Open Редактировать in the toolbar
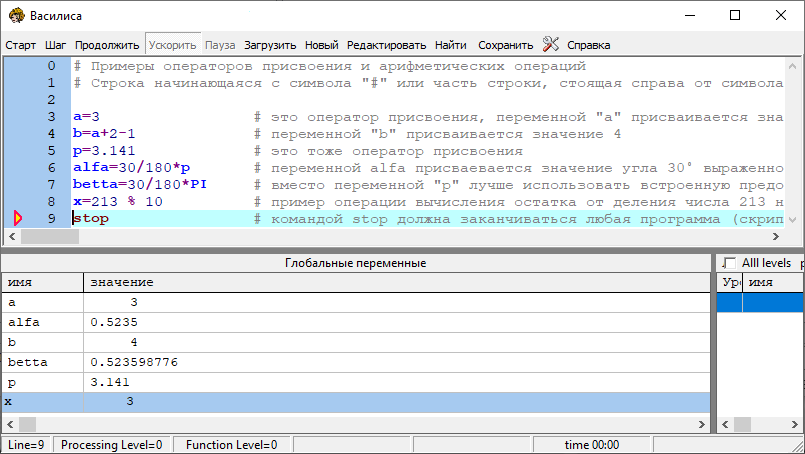The width and height of the screenshot is (805, 454). (386, 45)
